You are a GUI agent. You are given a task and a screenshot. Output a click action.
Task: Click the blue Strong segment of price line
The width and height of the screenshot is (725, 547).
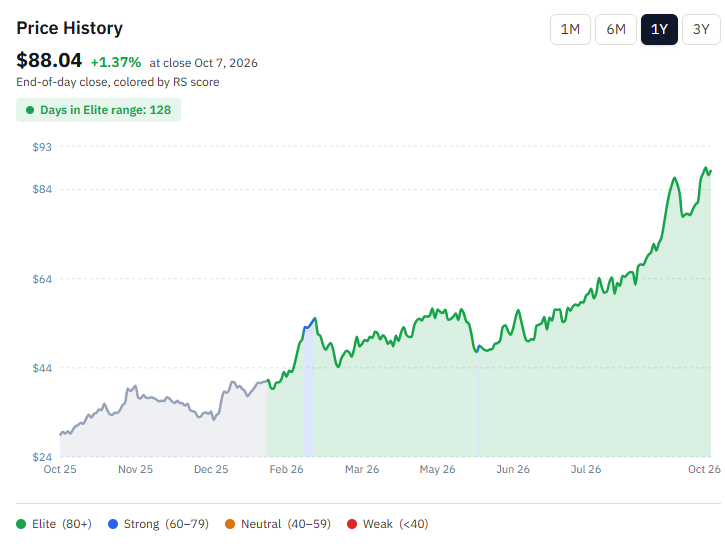[309, 325]
